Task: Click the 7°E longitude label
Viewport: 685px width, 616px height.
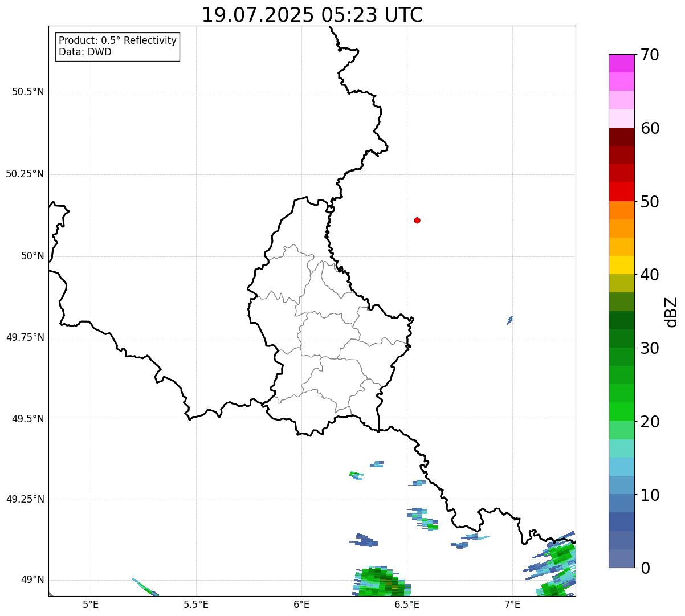Action: 512,604
